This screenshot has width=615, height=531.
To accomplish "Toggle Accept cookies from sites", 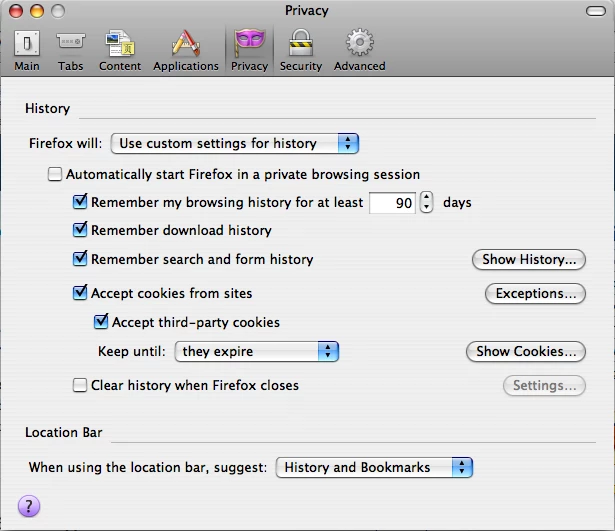I will click(x=80, y=293).
